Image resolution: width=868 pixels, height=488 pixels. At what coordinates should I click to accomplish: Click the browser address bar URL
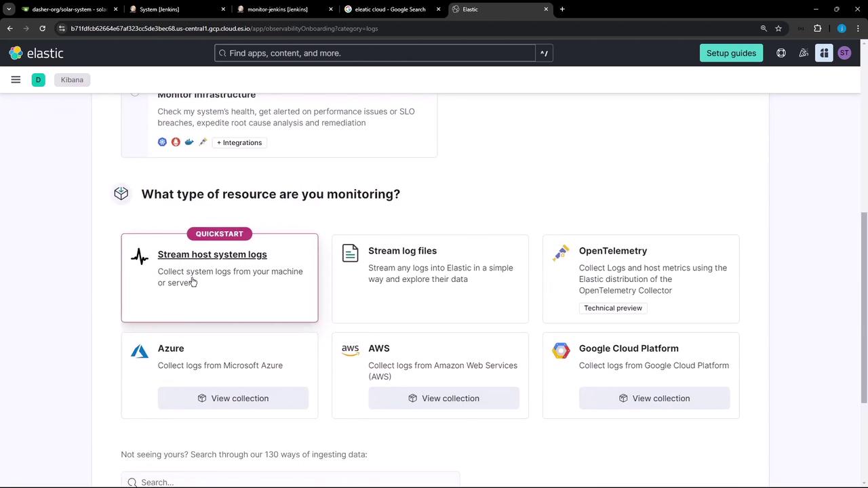pyautogui.click(x=224, y=28)
